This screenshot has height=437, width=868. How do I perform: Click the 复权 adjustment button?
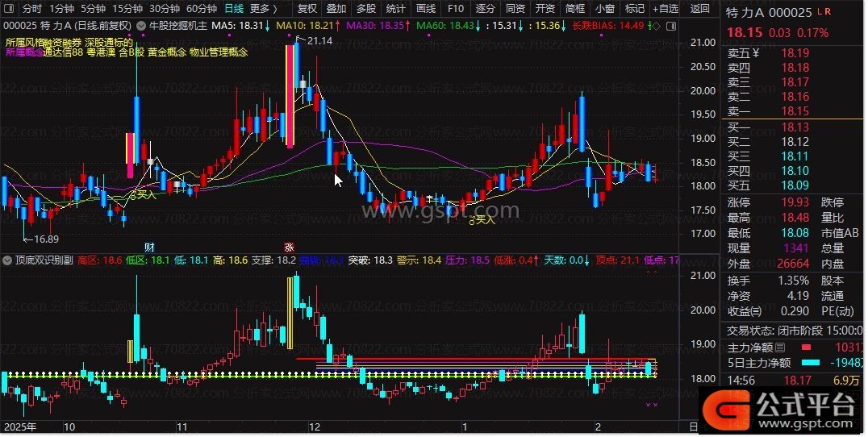tap(307, 9)
